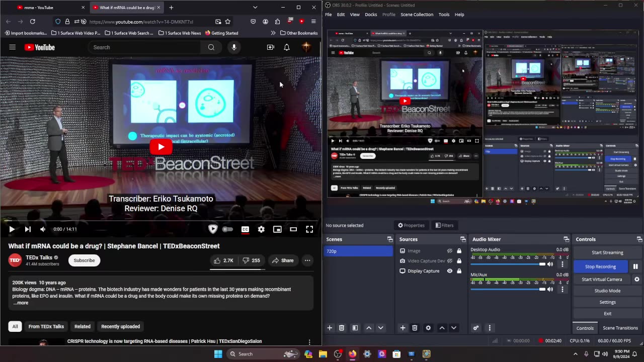Screen dimensions: 644x362
Task: Add a new source with plus
Action: 403,328
